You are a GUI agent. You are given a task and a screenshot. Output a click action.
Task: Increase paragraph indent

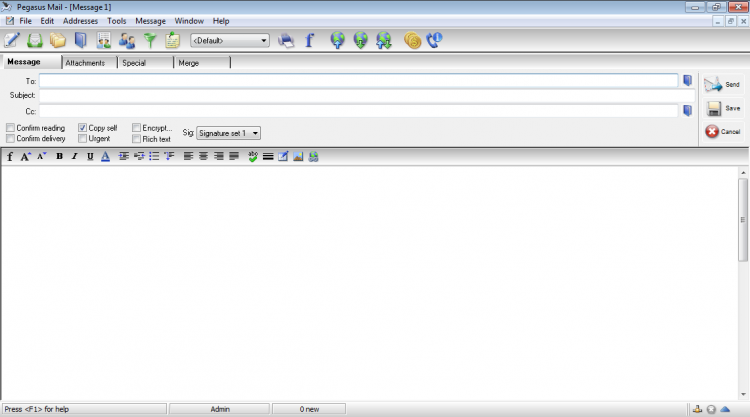[x=123, y=156]
